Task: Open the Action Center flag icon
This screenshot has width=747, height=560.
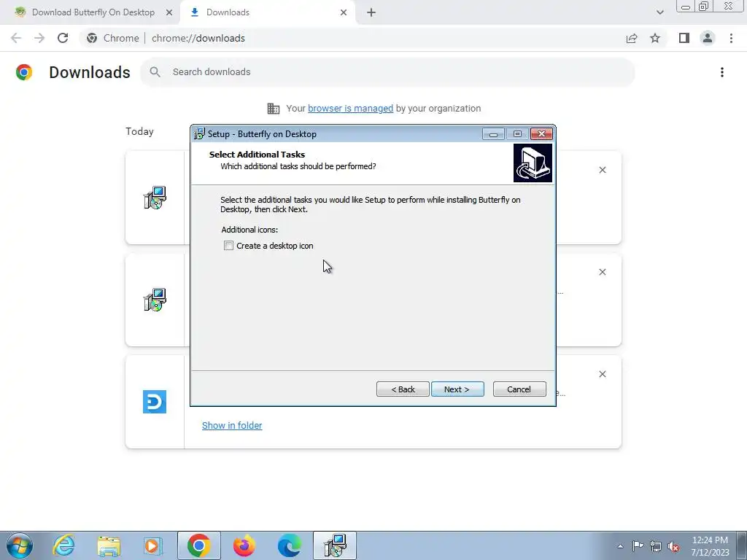Action: click(638, 546)
